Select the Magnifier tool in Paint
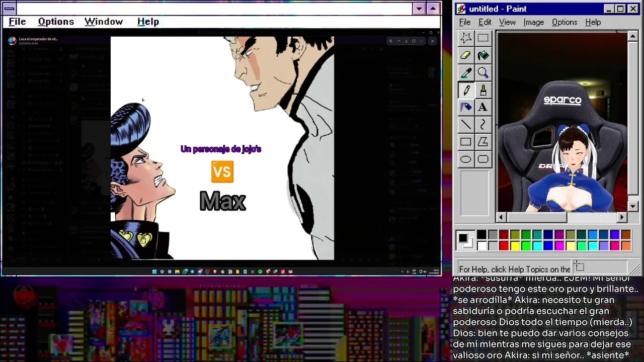The image size is (644, 362). (x=483, y=73)
